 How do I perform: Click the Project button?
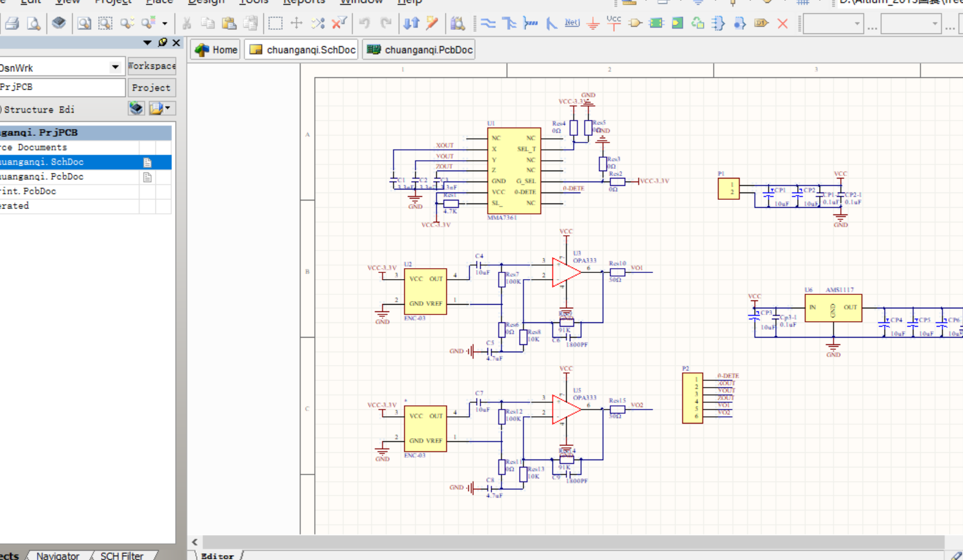[x=151, y=88]
